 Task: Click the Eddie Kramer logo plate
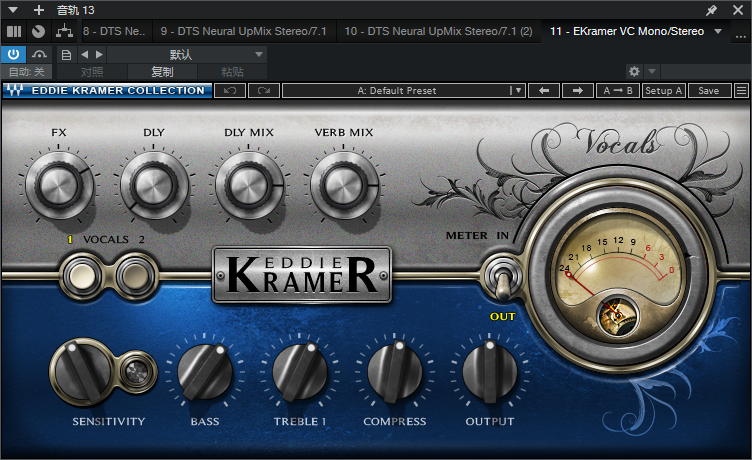[302, 275]
